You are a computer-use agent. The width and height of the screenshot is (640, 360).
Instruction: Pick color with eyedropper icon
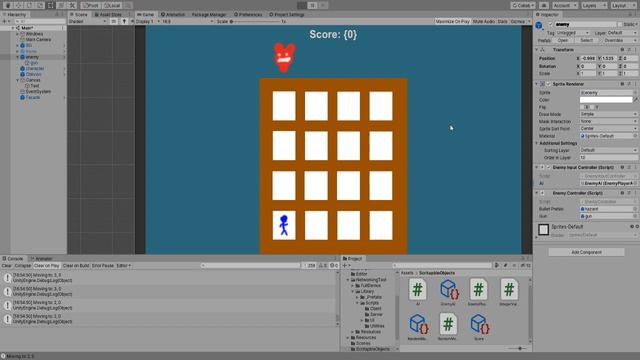point(635,100)
